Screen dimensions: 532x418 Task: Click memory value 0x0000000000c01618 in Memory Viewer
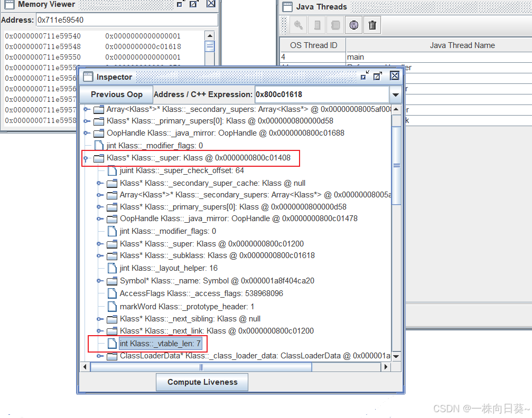pos(143,46)
